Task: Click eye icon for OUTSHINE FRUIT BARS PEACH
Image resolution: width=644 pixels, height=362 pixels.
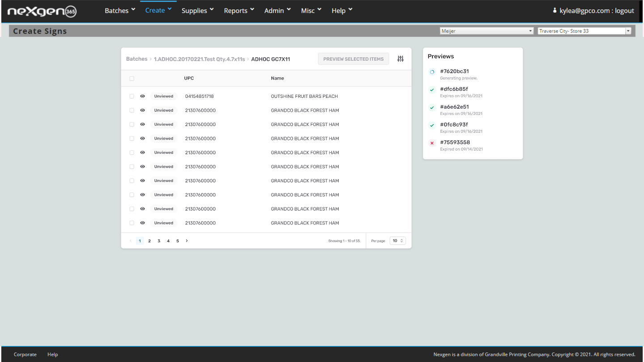Action: [x=143, y=96]
